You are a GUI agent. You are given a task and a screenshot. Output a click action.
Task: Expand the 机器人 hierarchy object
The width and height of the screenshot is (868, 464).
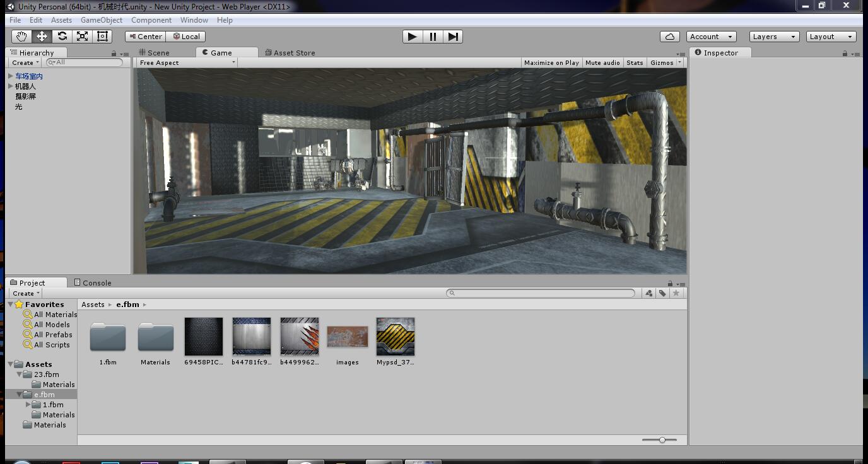11,86
